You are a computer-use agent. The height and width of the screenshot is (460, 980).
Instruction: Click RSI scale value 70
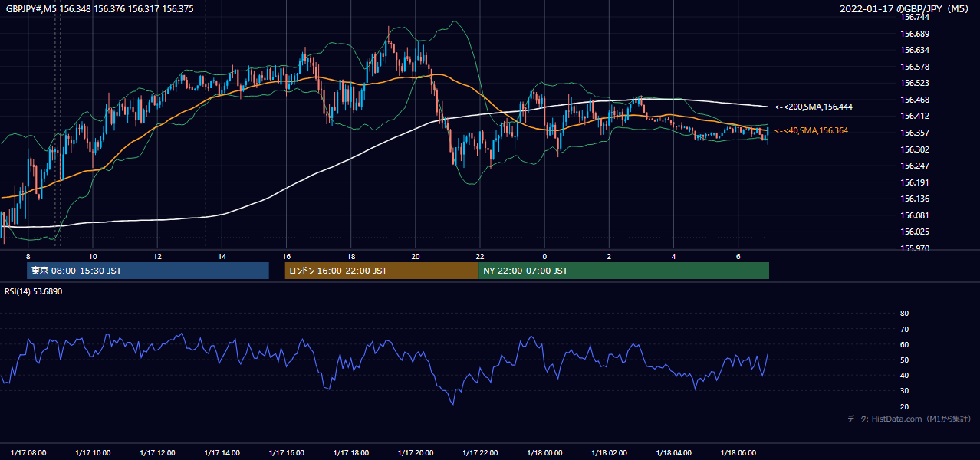[x=905, y=329]
